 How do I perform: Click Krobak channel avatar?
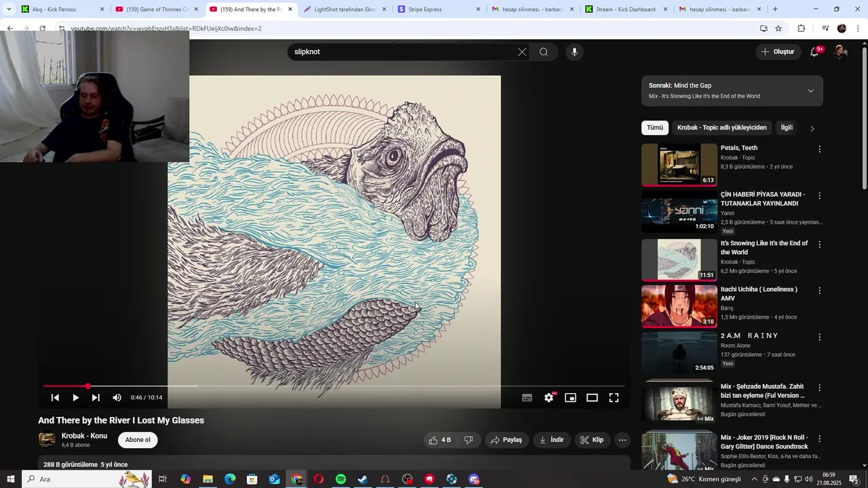(x=47, y=440)
